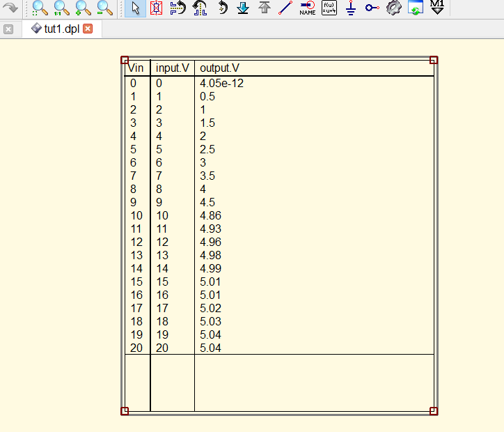Click the rotate component icon
Image resolution: width=504 pixels, height=432 pixels.
(x=222, y=8)
